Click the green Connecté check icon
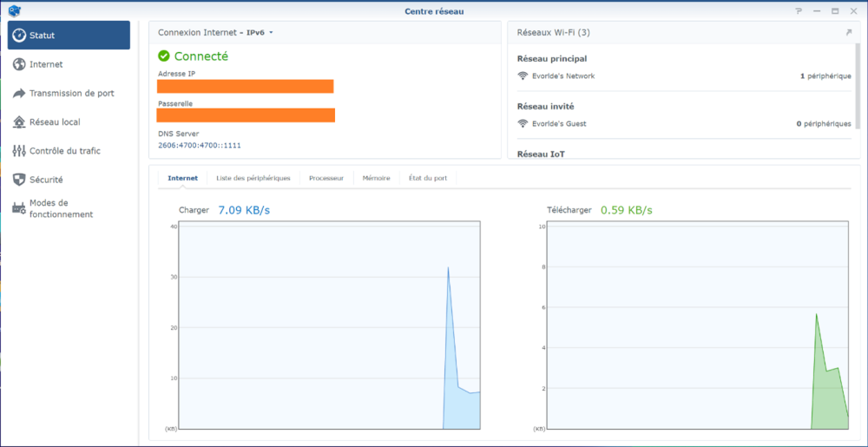Screen dimensions: 868x447 pos(163,56)
